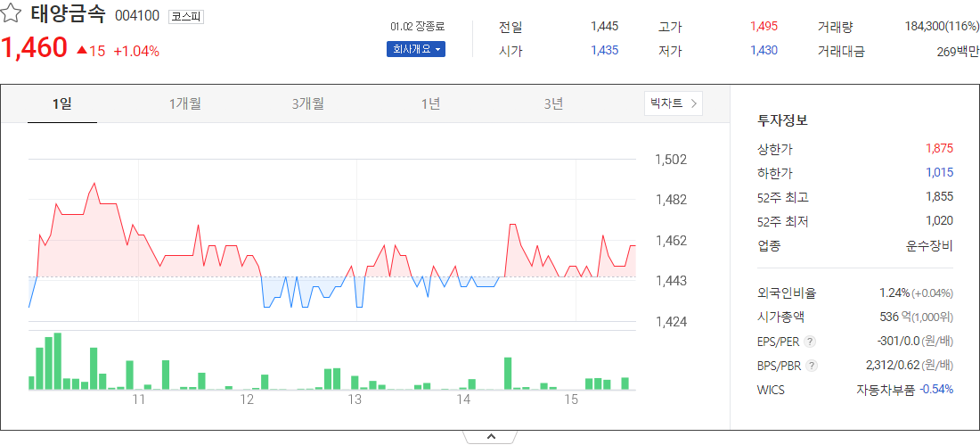Screen dimensions: 980x445
Task: Click the 52주 최고 value 1,855
Action: coord(939,196)
